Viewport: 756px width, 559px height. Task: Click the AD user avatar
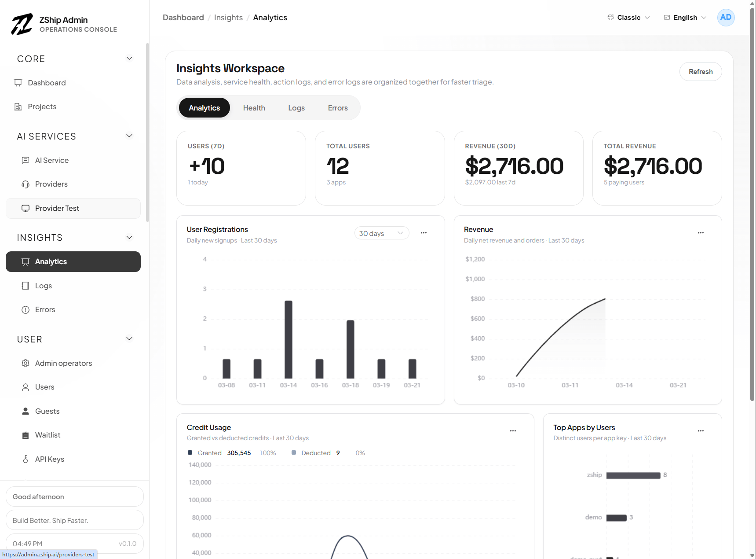pos(726,18)
